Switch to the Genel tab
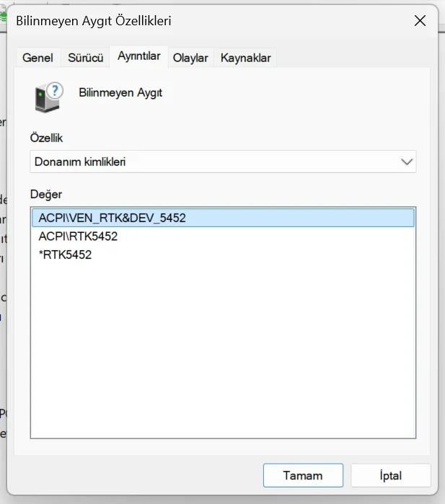Image resolution: width=445 pixels, height=504 pixels. [x=38, y=58]
